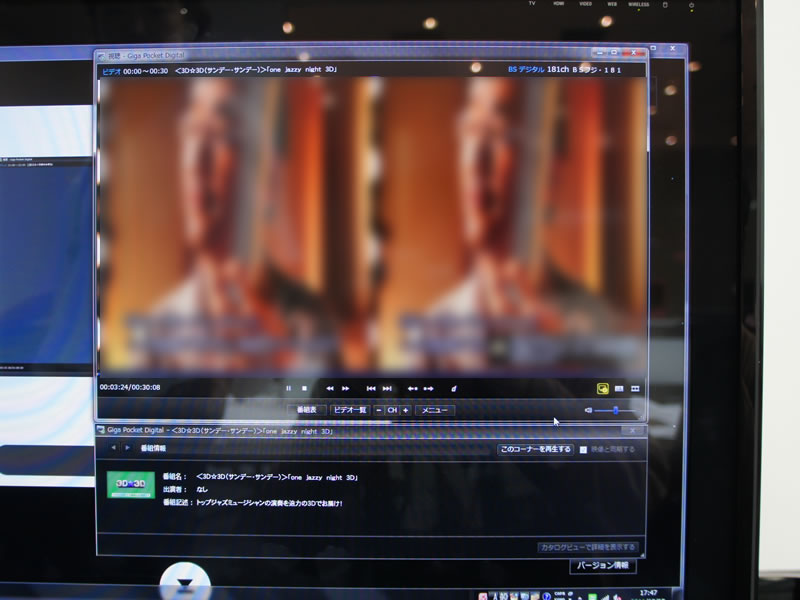
Task: Pause the video playback
Action: [x=289, y=389]
